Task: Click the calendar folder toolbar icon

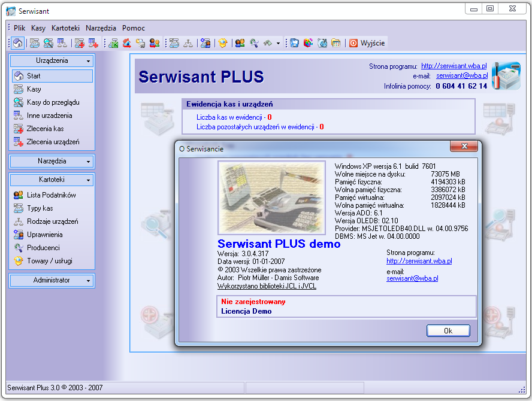Action: point(336,43)
